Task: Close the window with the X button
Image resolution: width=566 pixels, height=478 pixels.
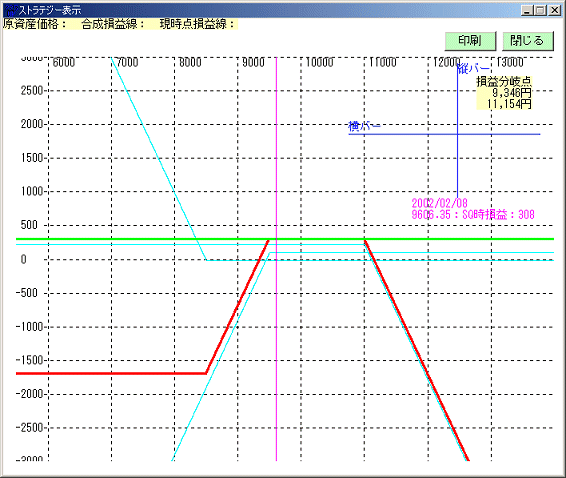Action: point(554,10)
